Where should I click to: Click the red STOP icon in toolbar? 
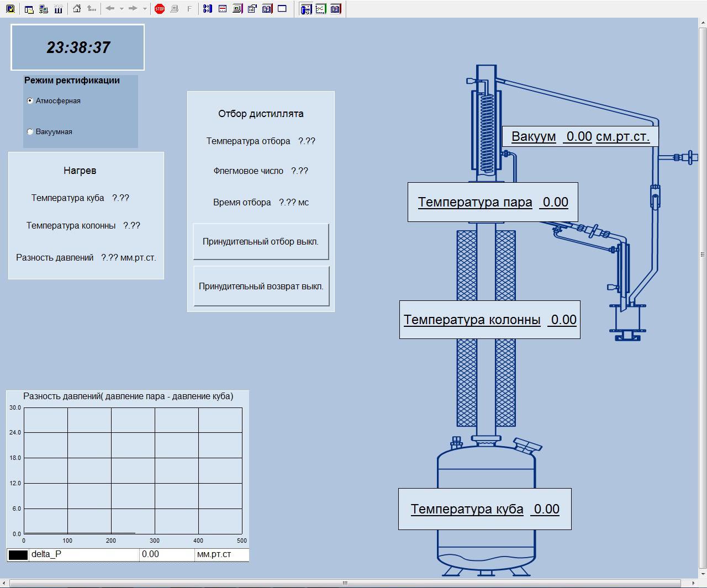tap(160, 9)
